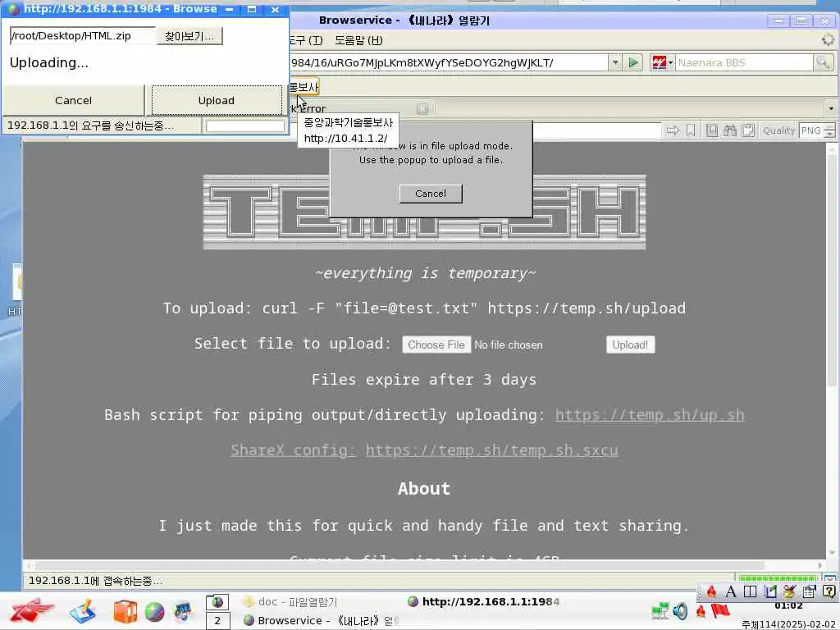Click the bookmark ribbon icon in Browservice toolbar
This screenshot has height=630, width=840.
pos(691,130)
